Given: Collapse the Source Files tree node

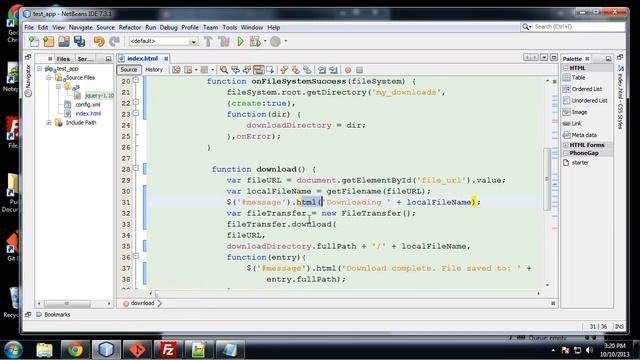Looking at the screenshot, I should click(49, 78).
